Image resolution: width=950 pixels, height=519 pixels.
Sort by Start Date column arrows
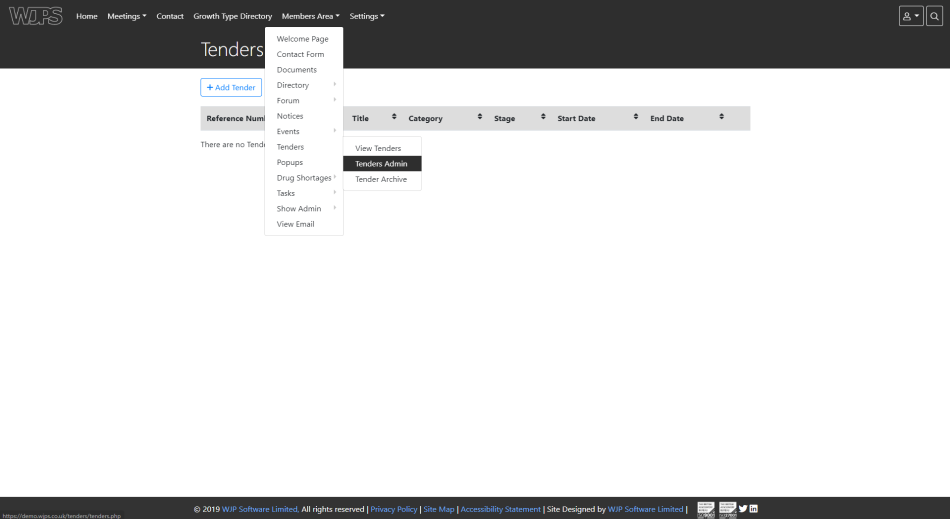(636, 116)
